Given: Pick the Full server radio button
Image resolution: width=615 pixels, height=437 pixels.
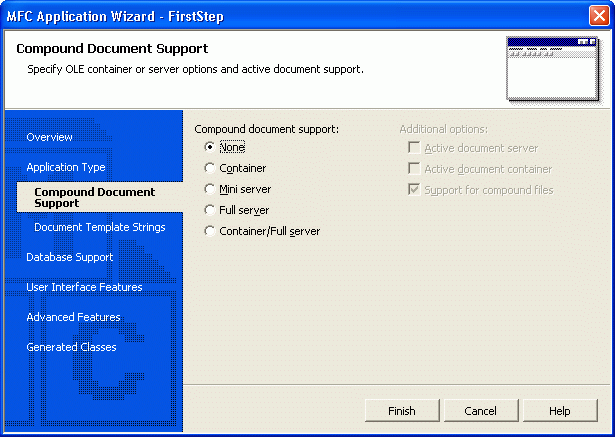Looking at the screenshot, I should [x=209, y=210].
